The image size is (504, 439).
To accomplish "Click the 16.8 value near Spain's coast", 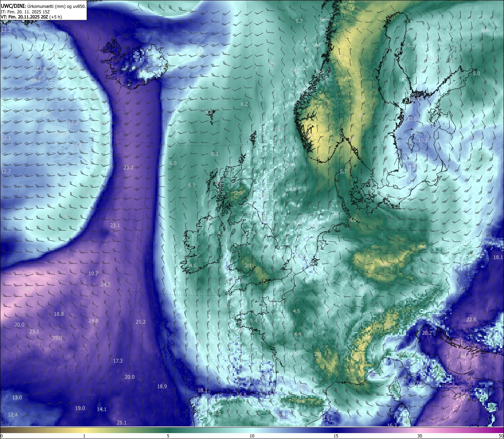I will [x=241, y=395].
